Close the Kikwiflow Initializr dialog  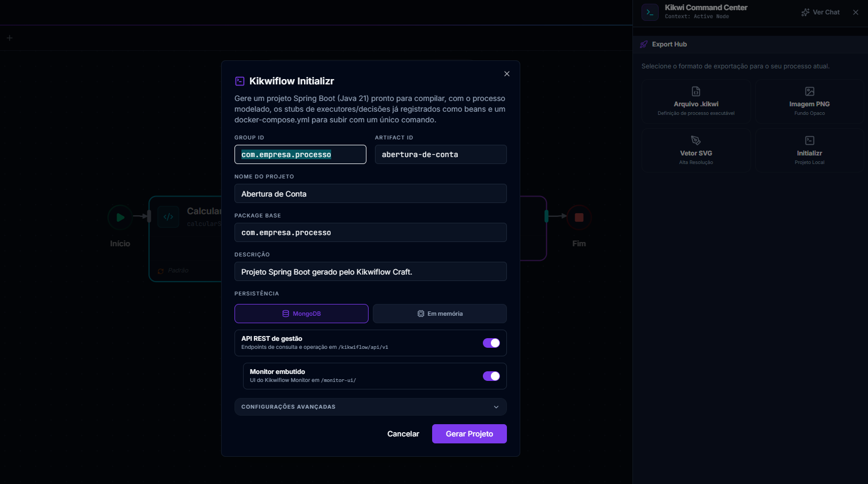coord(507,74)
